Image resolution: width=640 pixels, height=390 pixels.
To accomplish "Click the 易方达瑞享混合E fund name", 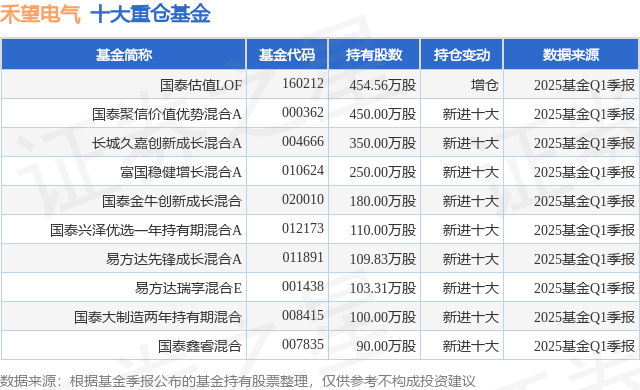I will [x=188, y=288].
